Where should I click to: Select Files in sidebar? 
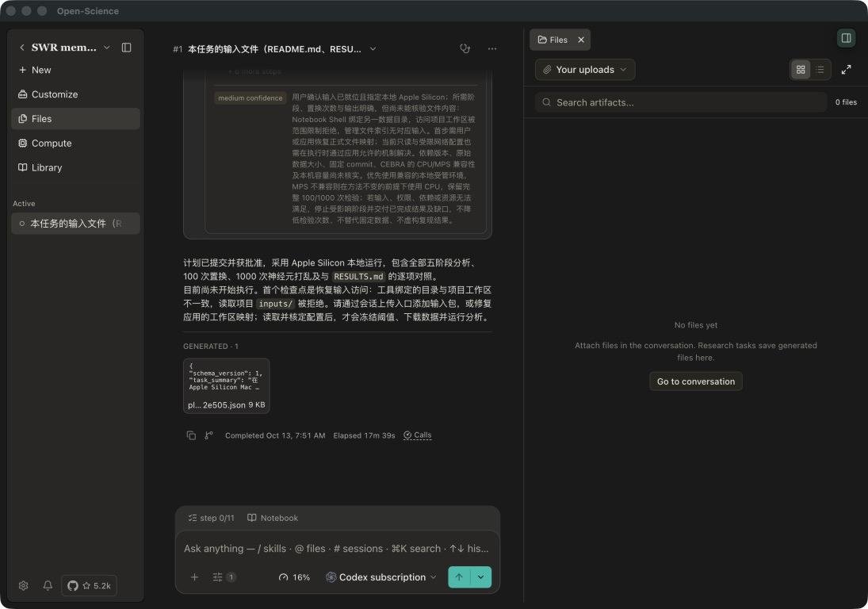(x=75, y=118)
